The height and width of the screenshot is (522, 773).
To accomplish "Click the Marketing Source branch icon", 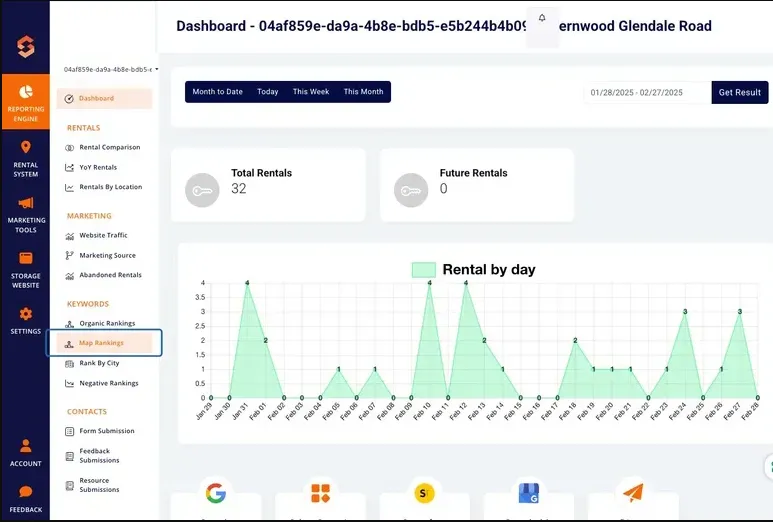I will (x=70, y=255).
